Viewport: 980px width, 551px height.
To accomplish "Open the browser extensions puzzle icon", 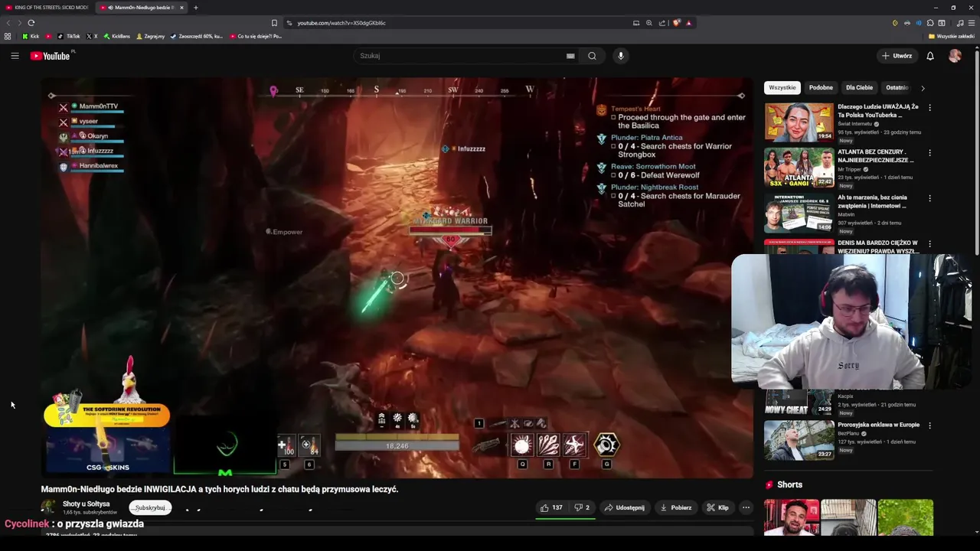I will click(930, 23).
